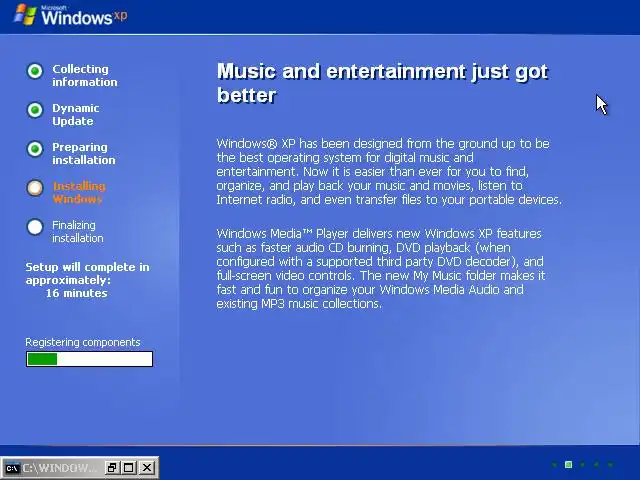This screenshot has height=480, width=640.
Task: Click the Windows XP flag logo
Action: [25, 15]
